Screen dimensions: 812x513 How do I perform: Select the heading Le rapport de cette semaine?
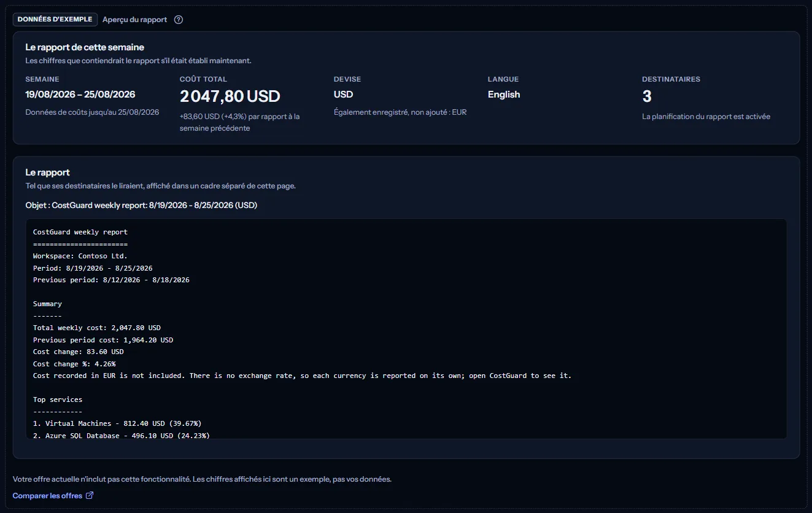(85, 47)
